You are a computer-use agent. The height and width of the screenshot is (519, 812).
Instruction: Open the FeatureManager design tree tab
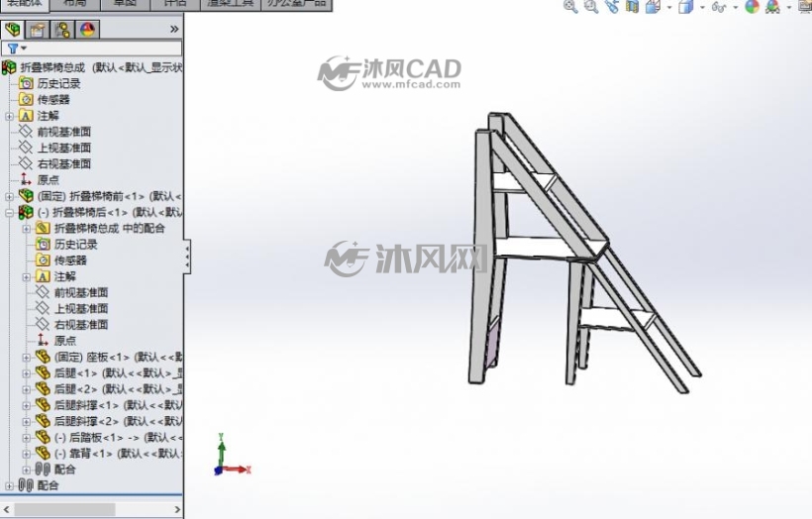[x=13, y=30]
